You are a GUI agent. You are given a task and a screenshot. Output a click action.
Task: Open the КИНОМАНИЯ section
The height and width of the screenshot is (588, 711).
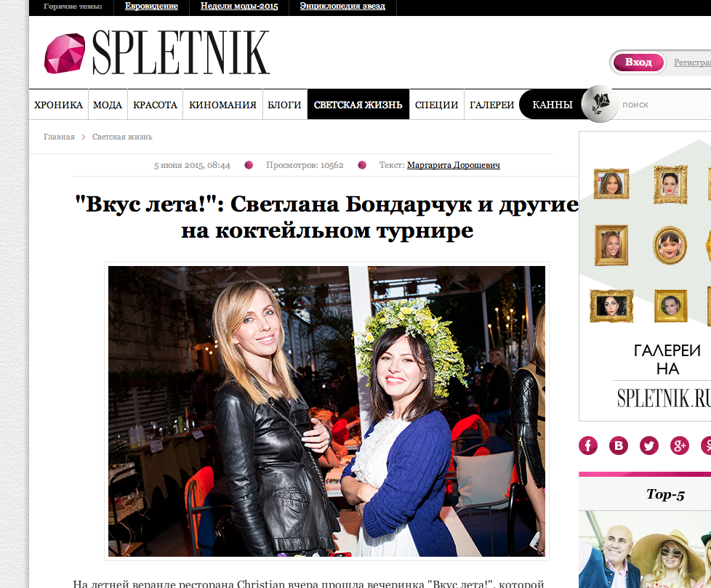pos(222,105)
